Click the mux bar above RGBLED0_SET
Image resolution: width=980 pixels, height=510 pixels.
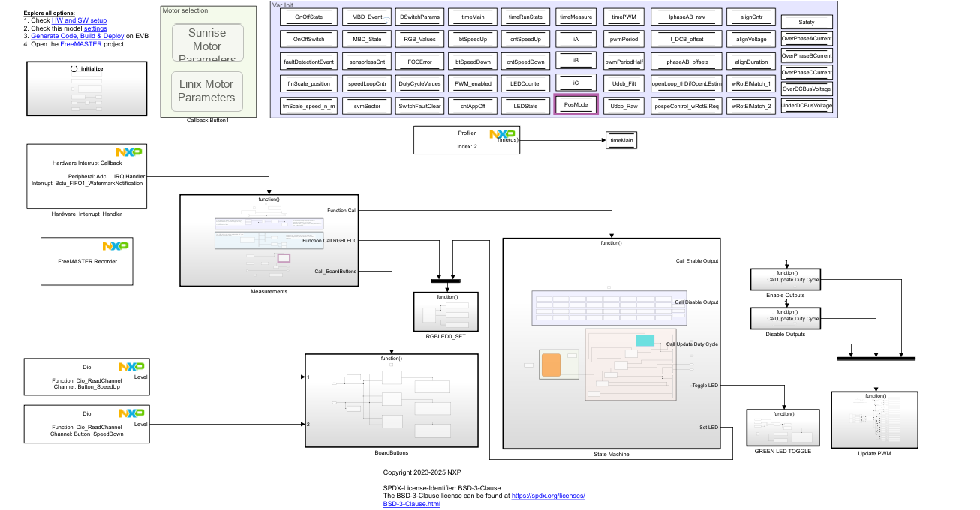tap(446, 280)
